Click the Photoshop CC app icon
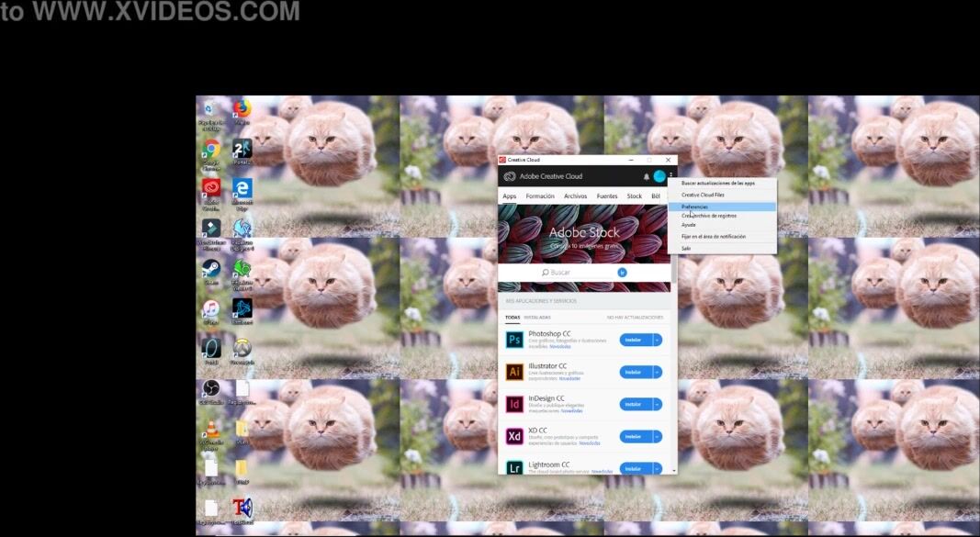980x537 pixels. (x=514, y=340)
